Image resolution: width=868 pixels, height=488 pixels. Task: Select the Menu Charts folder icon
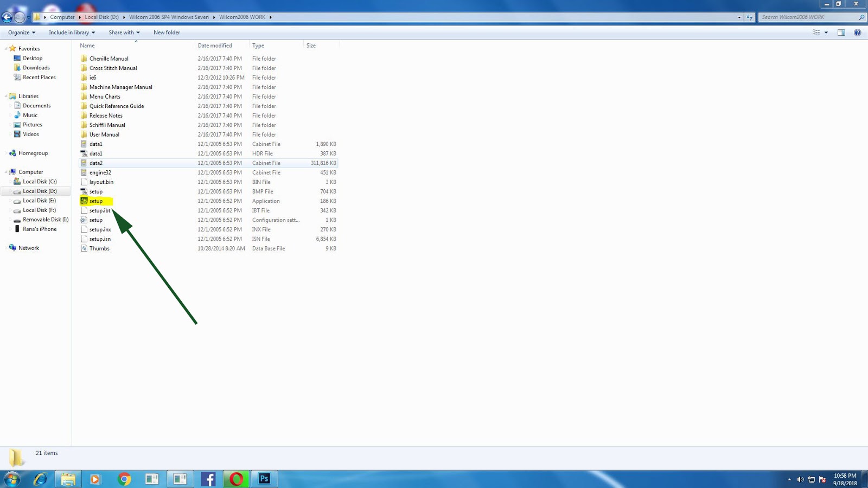click(x=84, y=97)
